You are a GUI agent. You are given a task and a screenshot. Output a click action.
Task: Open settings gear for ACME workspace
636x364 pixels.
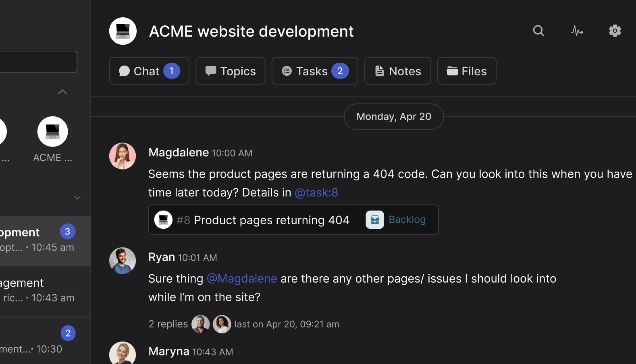click(615, 31)
